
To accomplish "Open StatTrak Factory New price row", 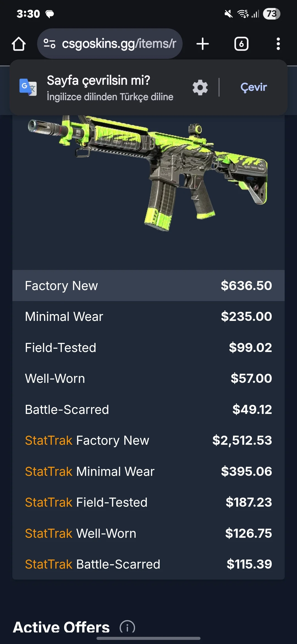I will 148,440.
